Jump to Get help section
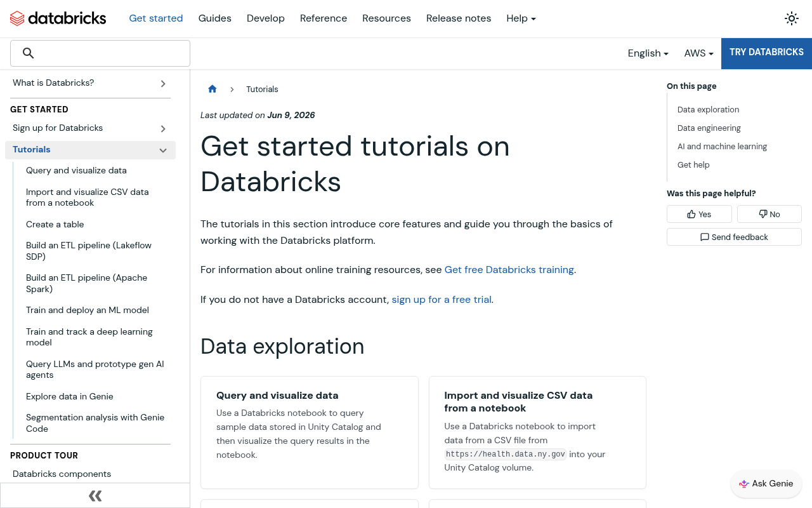The height and width of the screenshot is (508, 812). (693, 165)
